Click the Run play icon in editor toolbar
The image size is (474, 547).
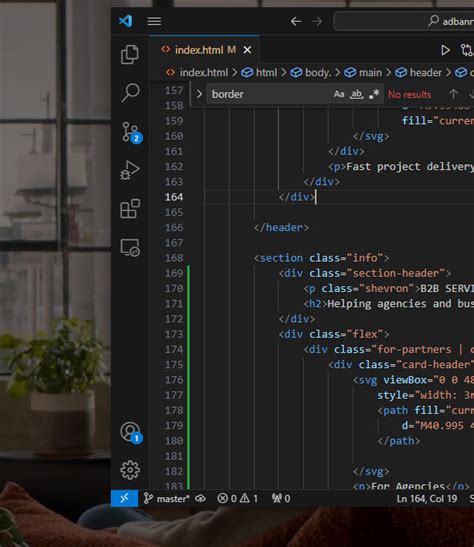(445, 50)
